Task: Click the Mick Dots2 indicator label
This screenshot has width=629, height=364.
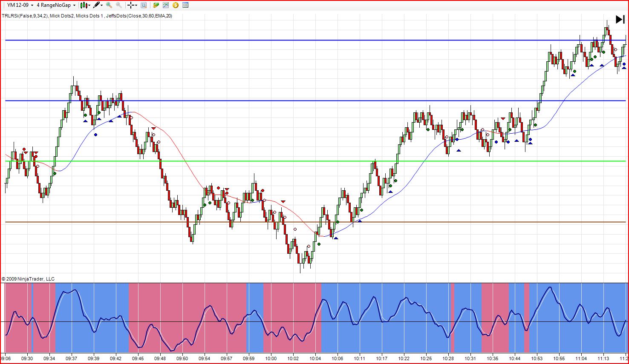Action: [62, 16]
